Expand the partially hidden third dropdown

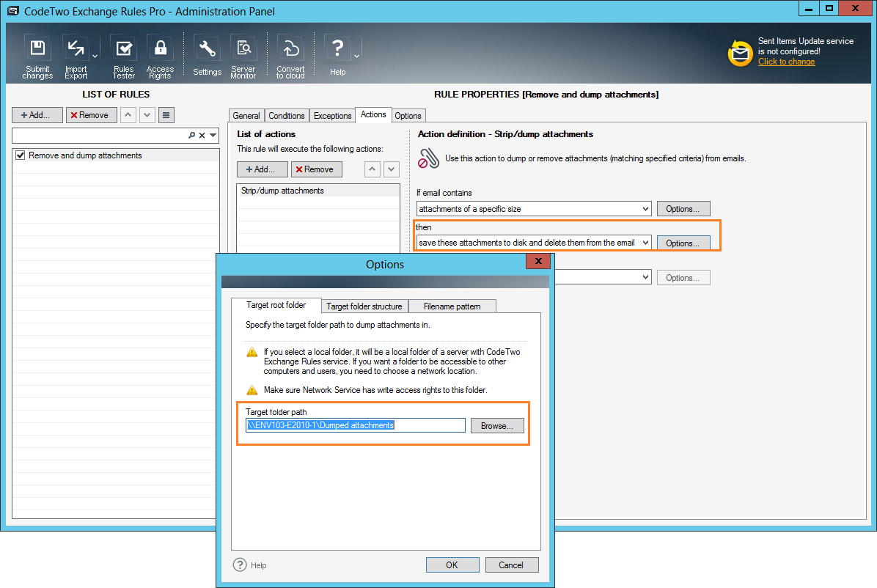(645, 277)
